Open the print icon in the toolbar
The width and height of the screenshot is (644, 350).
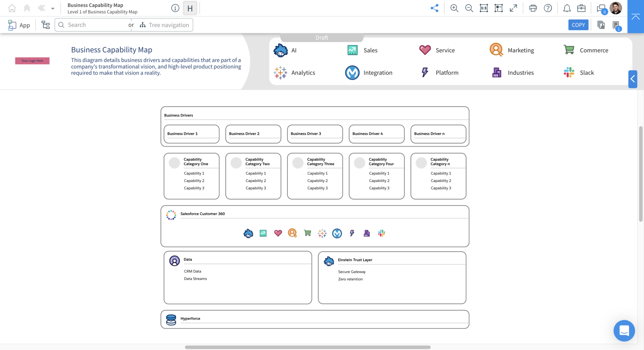point(533,8)
